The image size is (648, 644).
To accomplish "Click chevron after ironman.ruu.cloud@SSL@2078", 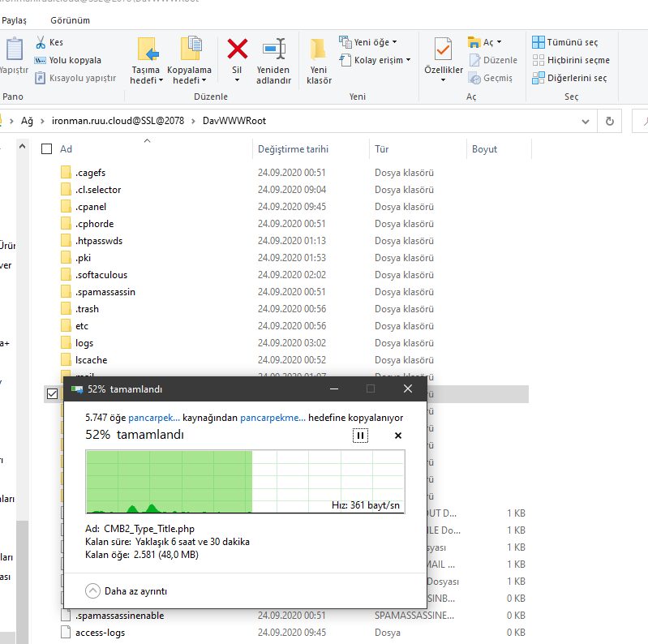I will click(x=193, y=121).
